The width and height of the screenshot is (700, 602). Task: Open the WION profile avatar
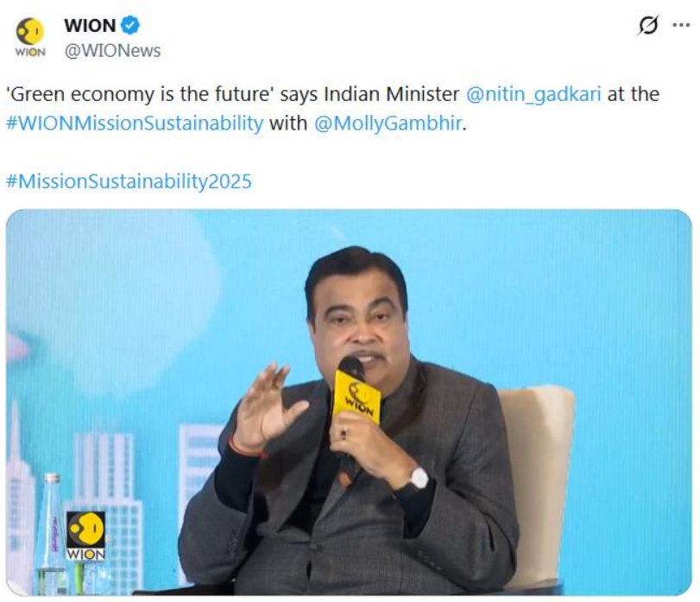point(30,37)
